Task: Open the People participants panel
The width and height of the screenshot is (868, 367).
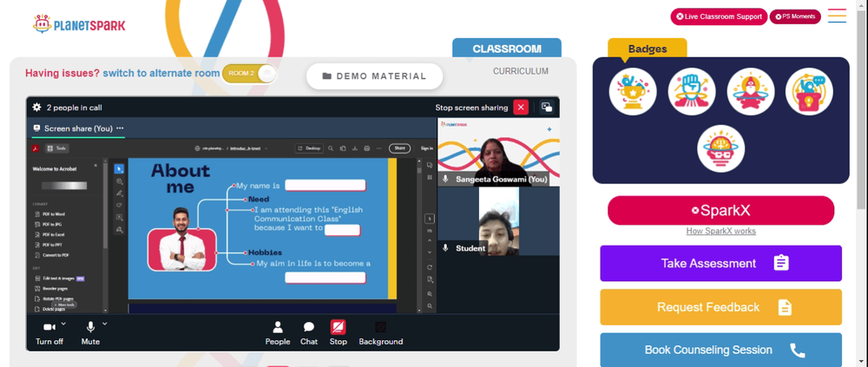Action: coord(278,333)
